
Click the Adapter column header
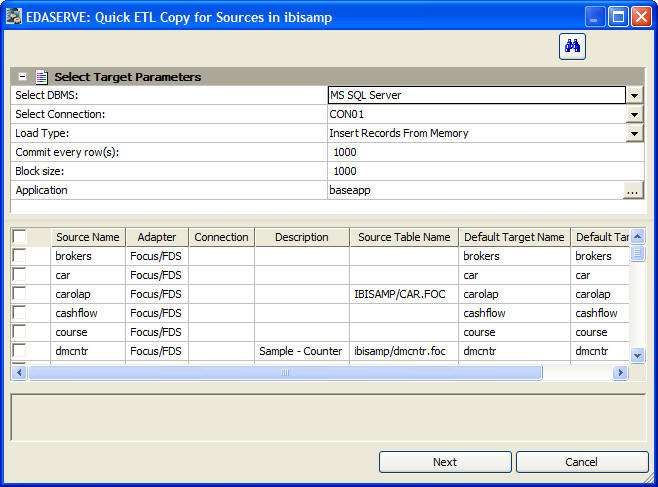coord(156,237)
